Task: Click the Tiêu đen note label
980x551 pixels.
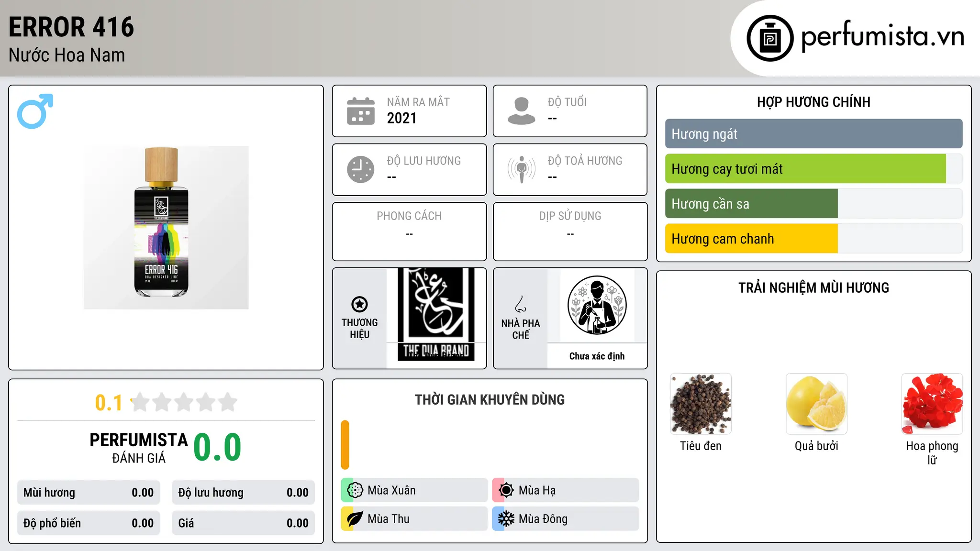Action: (701, 446)
